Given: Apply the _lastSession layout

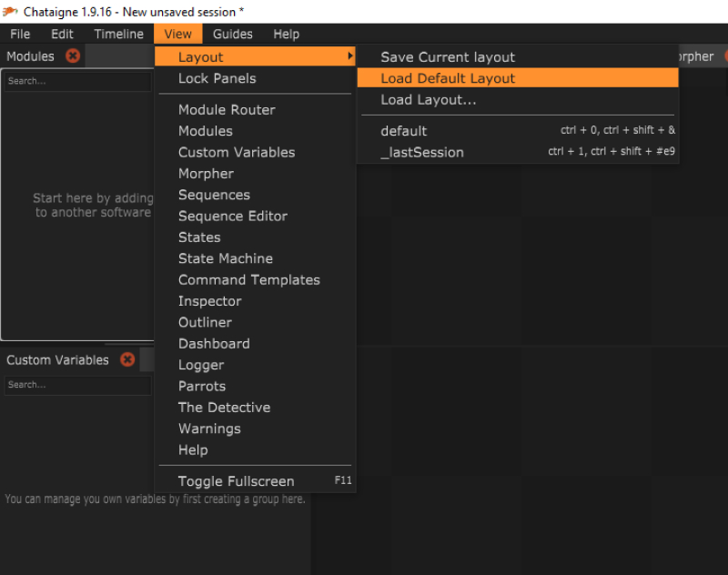Looking at the screenshot, I should tap(422, 152).
